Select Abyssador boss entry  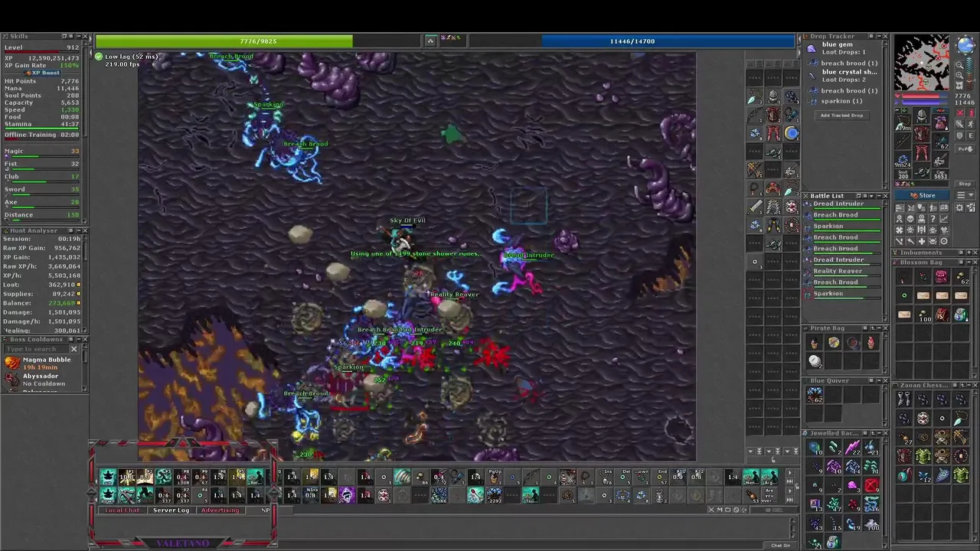click(42, 379)
